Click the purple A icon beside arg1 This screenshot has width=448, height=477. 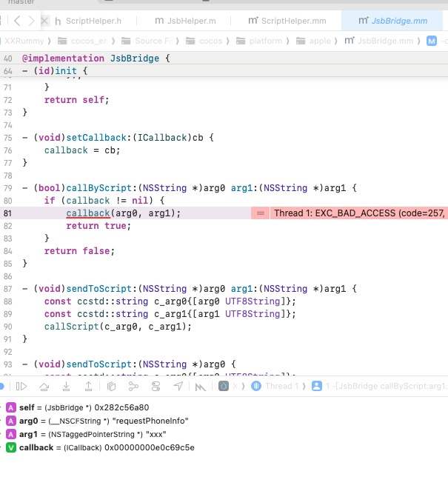tap(11, 434)
